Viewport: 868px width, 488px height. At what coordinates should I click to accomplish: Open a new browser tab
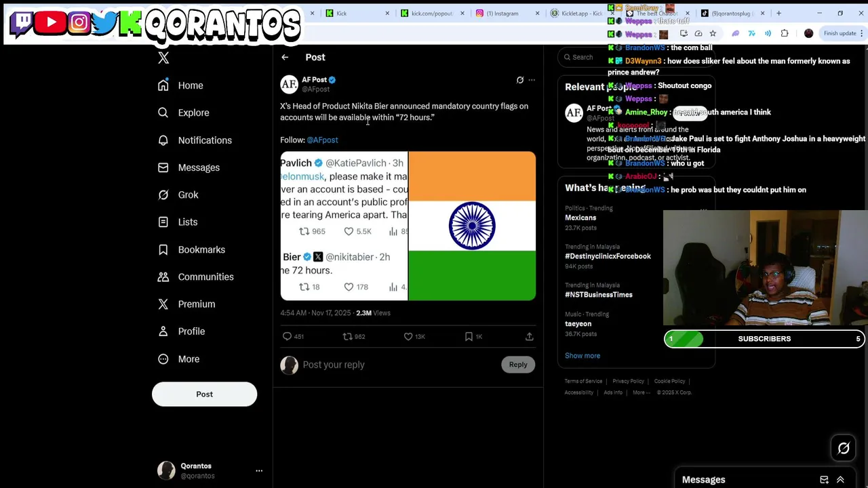[778, 13]
